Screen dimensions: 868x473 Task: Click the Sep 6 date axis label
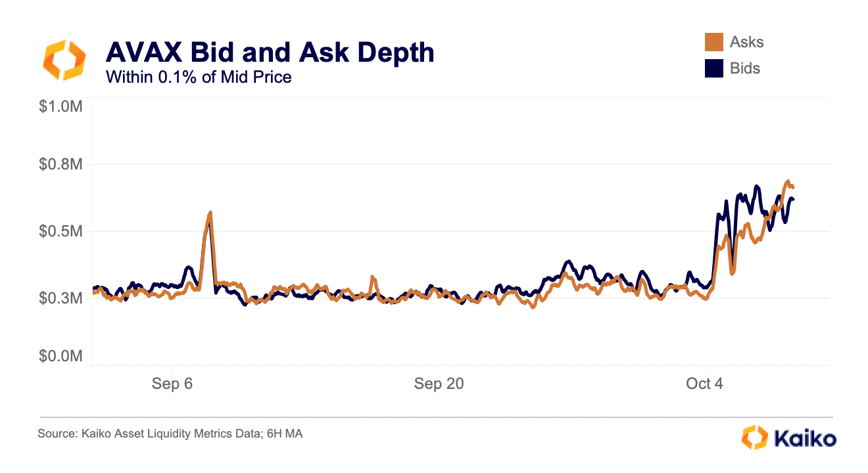[172, 384]
